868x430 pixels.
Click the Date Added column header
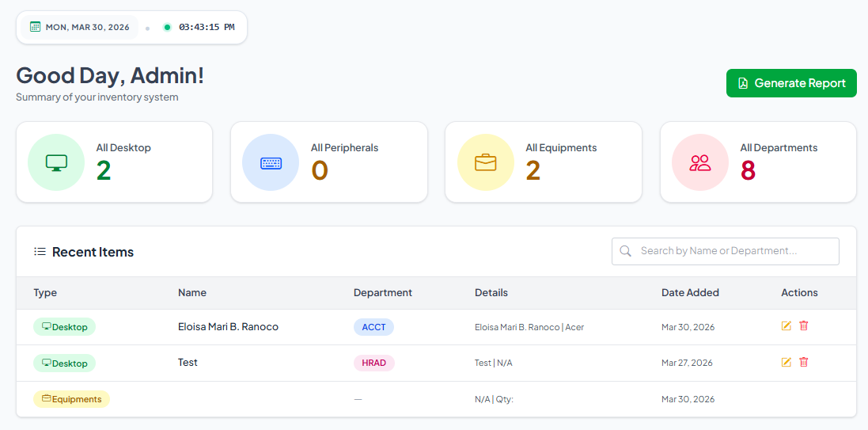(690, 292)
